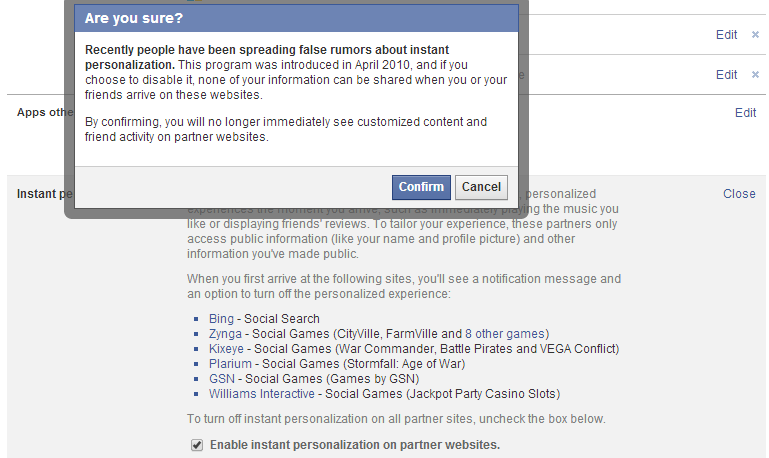Show the 8 other games link
This screenshot has height=458, width=769.
[x=504, y=334]
